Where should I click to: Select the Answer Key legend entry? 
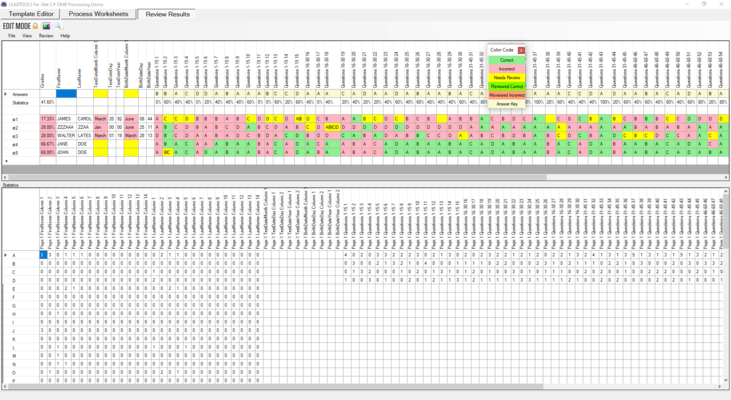pyautogui.click(x=507, y=104)
